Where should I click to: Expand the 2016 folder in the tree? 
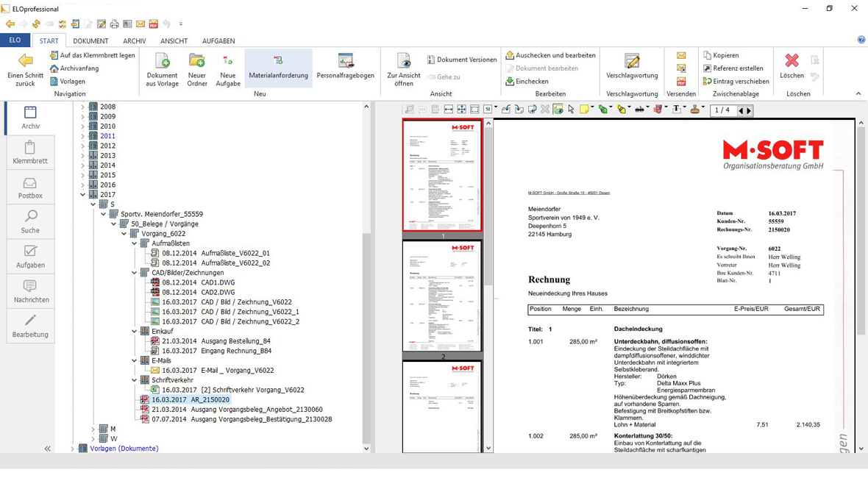pyautogui.click(x=82, y=185)
